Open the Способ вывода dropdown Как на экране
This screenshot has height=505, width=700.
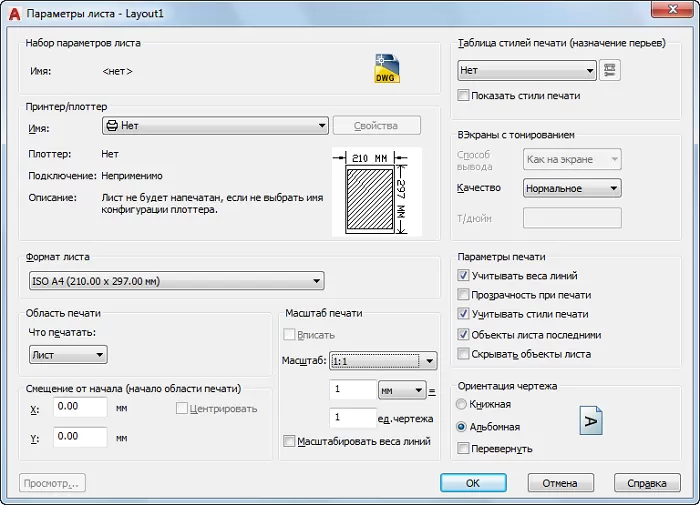coord(572,159)
